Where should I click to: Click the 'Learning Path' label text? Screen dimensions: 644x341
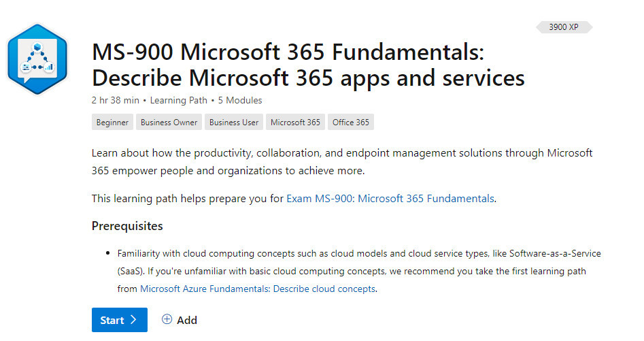click(179, 100)
